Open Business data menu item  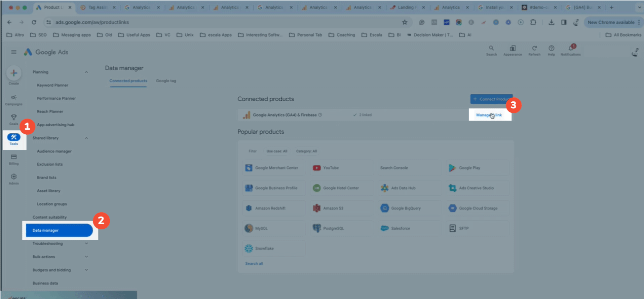pyautogui.click(x=45, y=283)
